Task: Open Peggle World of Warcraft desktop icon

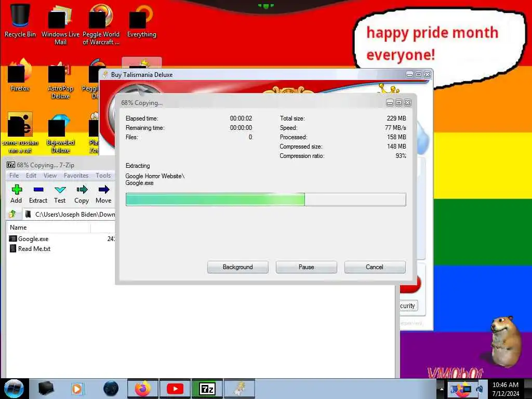Action: point(101,24)
